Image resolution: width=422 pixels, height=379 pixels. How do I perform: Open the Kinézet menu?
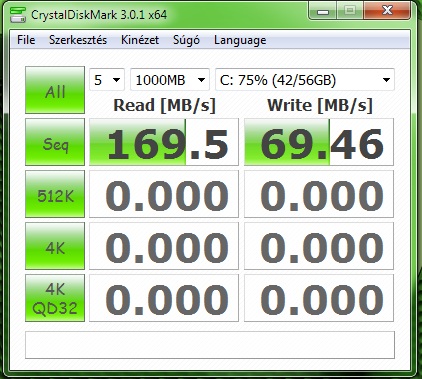(140, 40)
